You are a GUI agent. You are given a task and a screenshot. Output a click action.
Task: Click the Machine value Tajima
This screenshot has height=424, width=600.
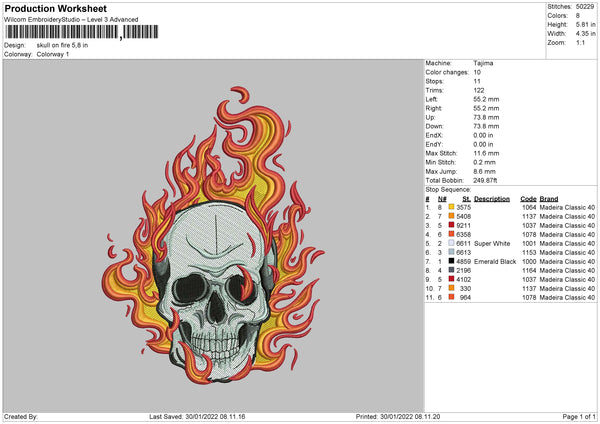click(x=483, y=63)
